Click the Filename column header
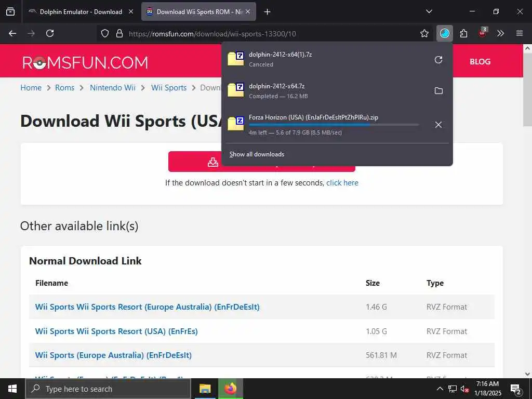Viewport: 532px width, 399px height. tap(51, 283)
